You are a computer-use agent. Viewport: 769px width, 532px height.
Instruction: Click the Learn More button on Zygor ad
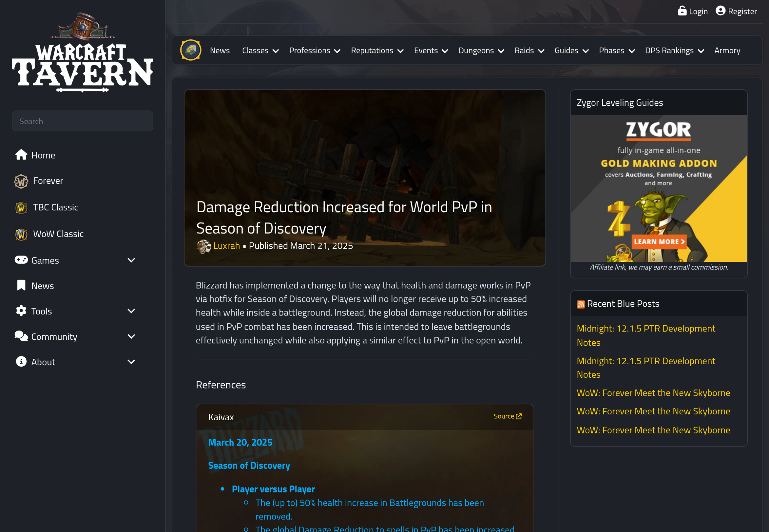tap(659, 242)
